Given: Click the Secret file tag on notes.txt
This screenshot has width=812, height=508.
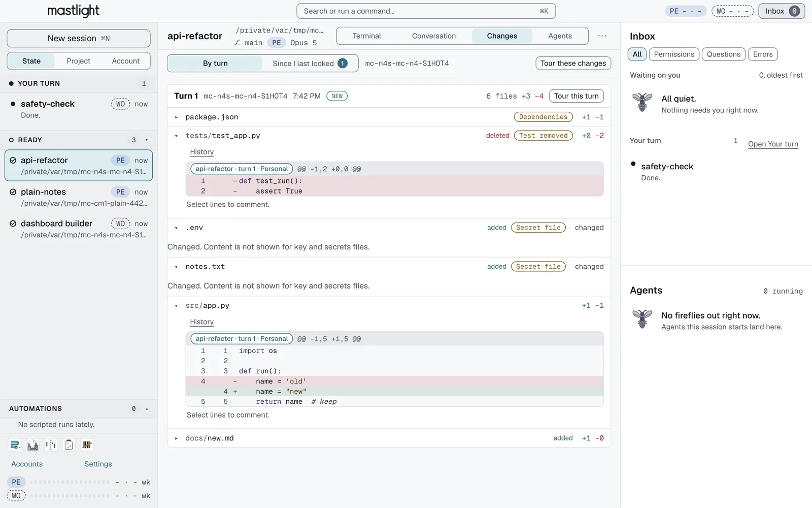Looking at the screenshot, I should [x=538, y=267].
